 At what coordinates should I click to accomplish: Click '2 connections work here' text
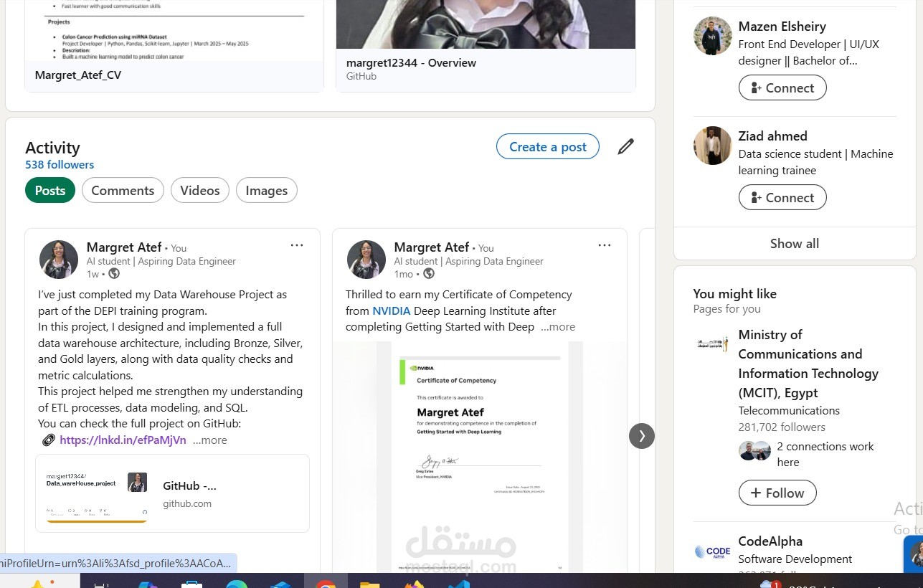pos(825,454)
